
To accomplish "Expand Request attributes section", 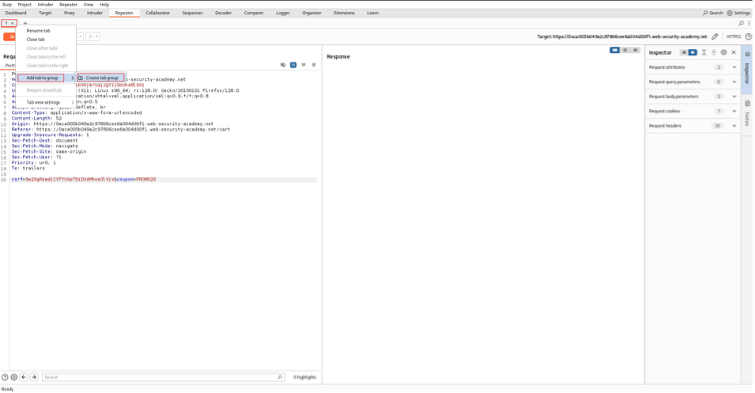I will pos(692,67).
